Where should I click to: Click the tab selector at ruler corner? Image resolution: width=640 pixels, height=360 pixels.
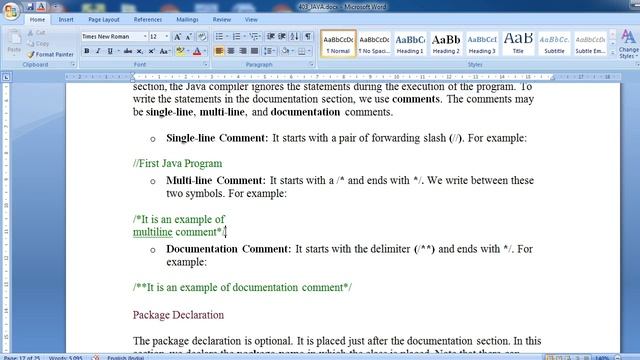tap(6, 77)
